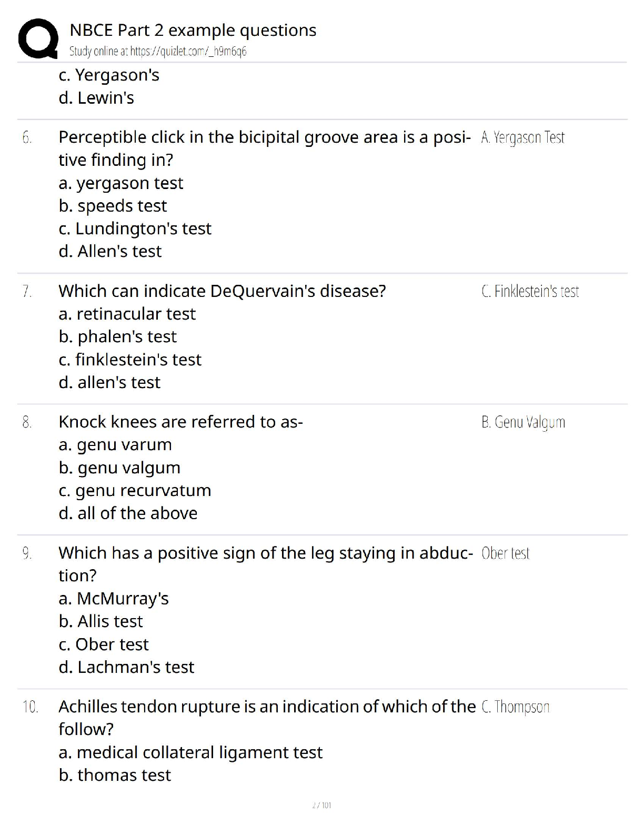The image size is (644, 834).
Task: Click the NBCE Part 2 example questions title
Action: pos(193,30)
